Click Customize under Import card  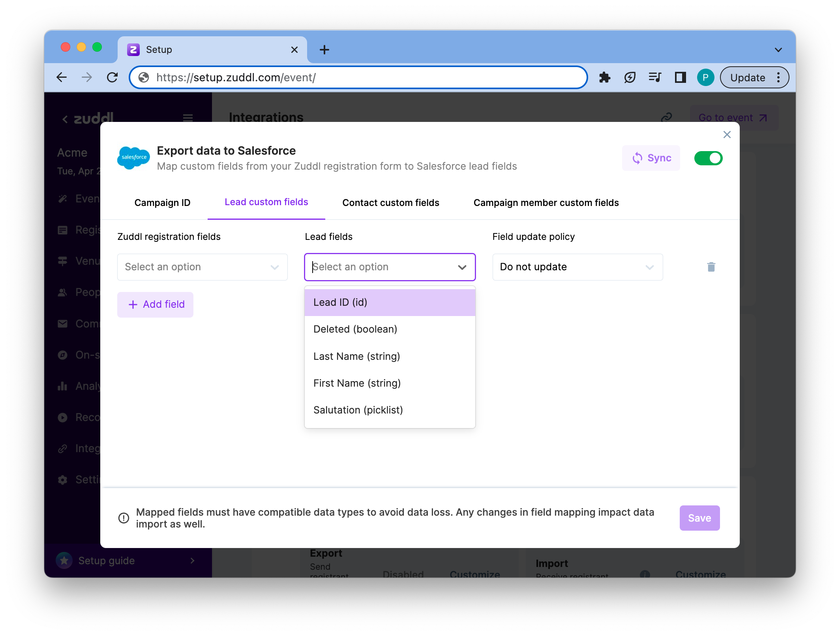pos(701,574)
